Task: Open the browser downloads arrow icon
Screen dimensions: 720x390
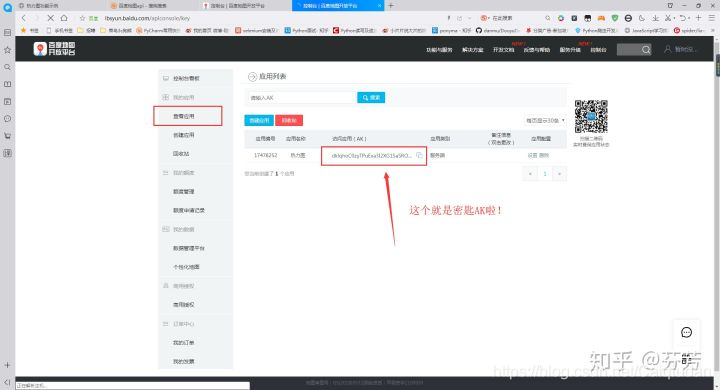Action: pyautogui.click(x=655, y=18)
